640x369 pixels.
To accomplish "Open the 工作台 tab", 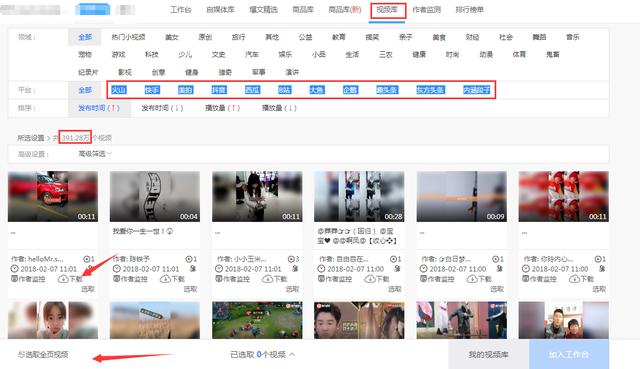I will pos(181,9).
